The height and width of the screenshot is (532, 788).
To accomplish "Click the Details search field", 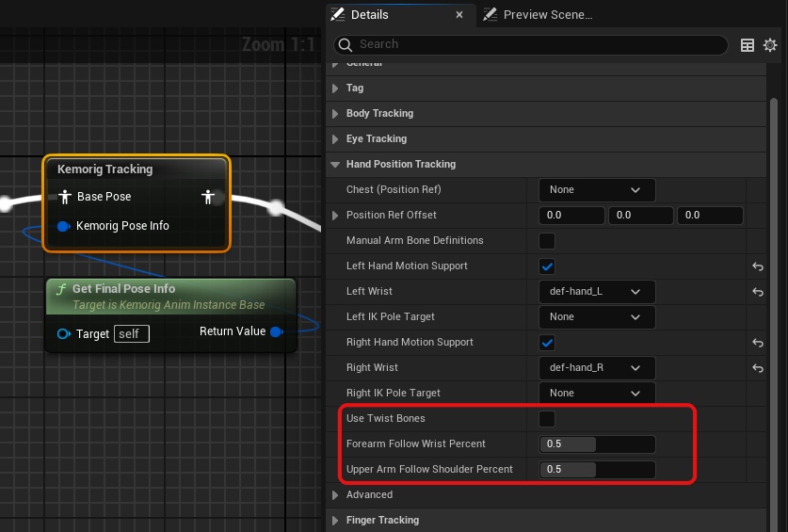I will (x=537, y=44).
